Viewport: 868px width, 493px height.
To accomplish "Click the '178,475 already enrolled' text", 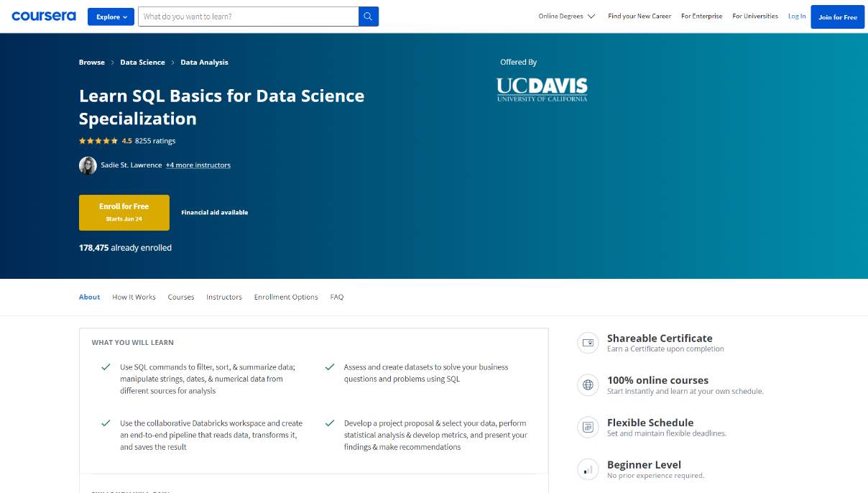I will tap(125, 248).
